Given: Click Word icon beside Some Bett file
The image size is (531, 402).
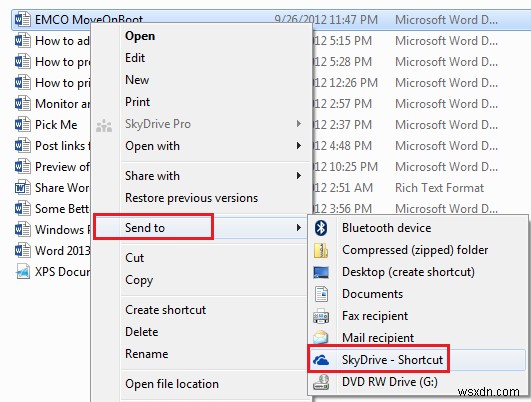Looking at the screenshot, I should [22, 209].
